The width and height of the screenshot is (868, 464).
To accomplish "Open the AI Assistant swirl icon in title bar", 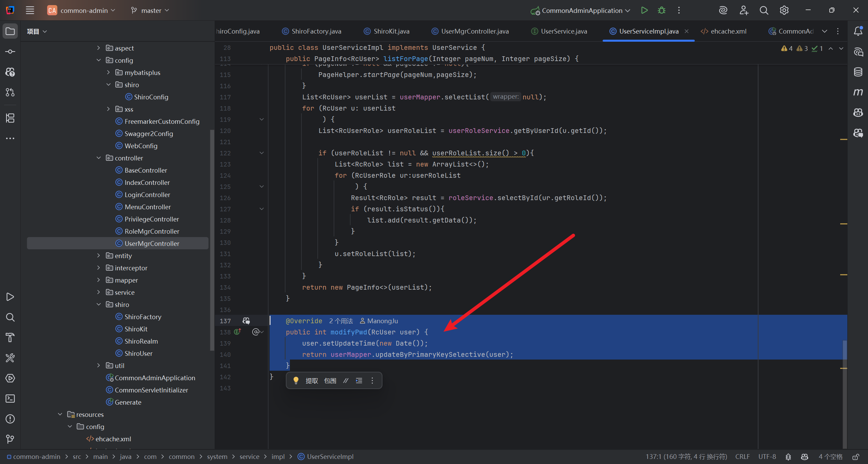I will 723,10.
